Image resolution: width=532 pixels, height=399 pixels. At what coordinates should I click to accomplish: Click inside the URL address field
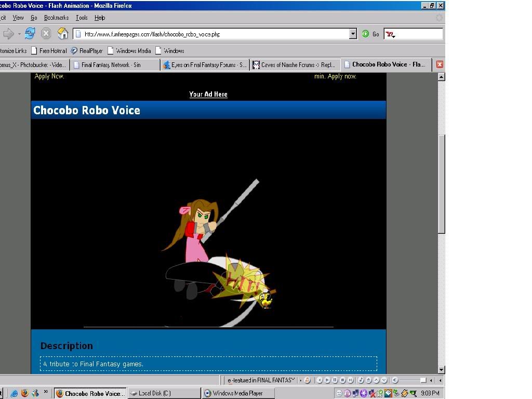coord(208,34)
